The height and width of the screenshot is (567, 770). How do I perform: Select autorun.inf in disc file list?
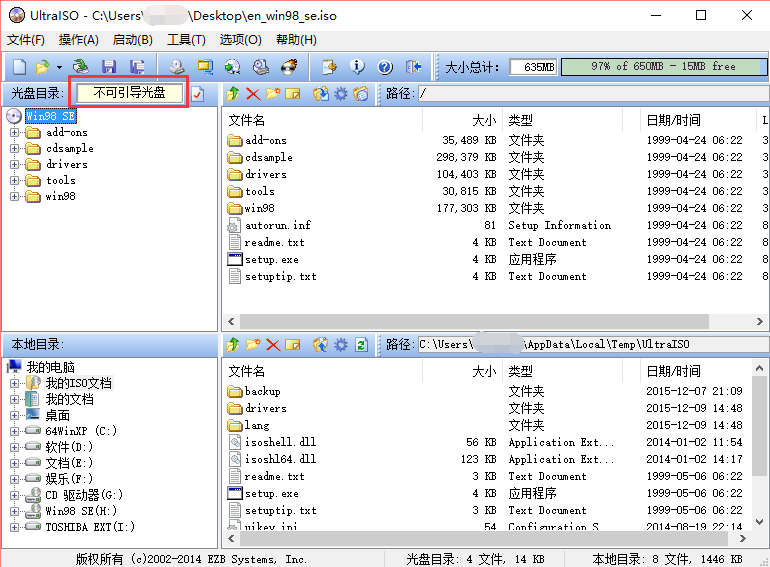277,225
